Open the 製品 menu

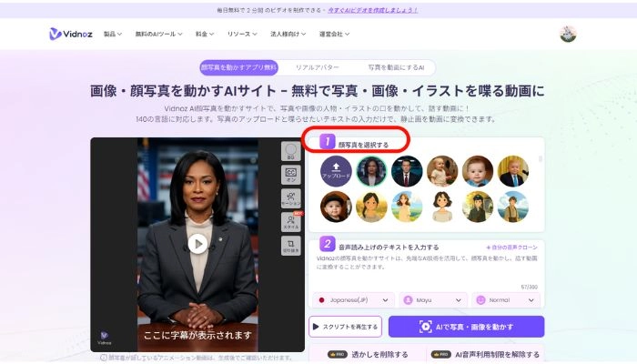tap(113, 35)
